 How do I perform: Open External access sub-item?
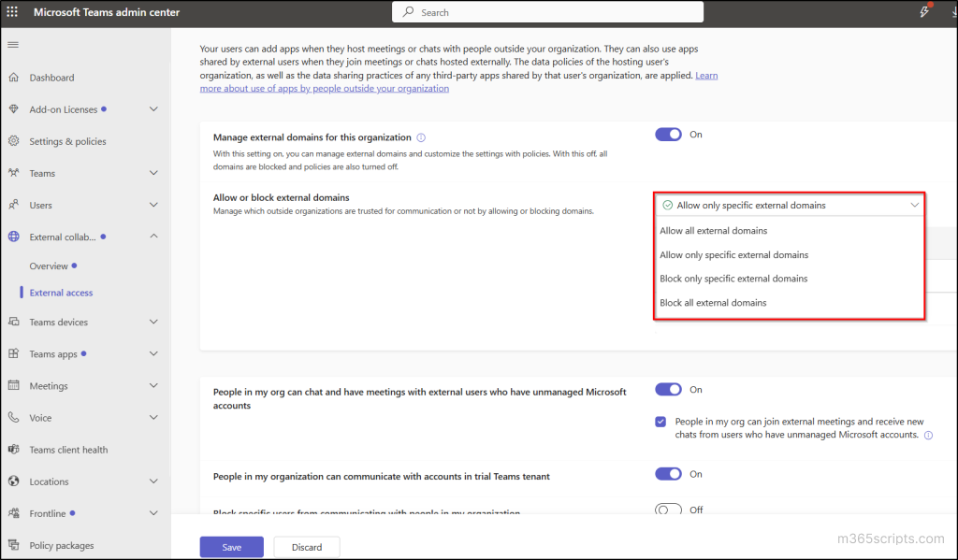point(61,293)
